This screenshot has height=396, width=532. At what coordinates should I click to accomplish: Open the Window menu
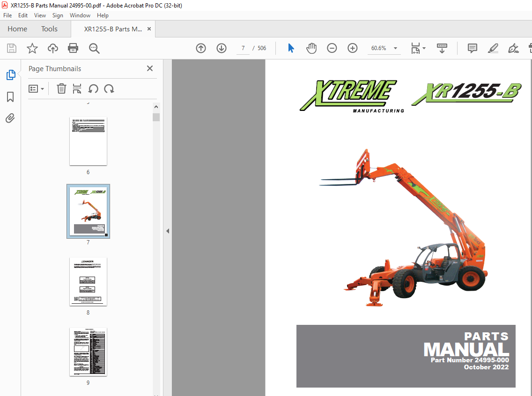tap(80, 15)
